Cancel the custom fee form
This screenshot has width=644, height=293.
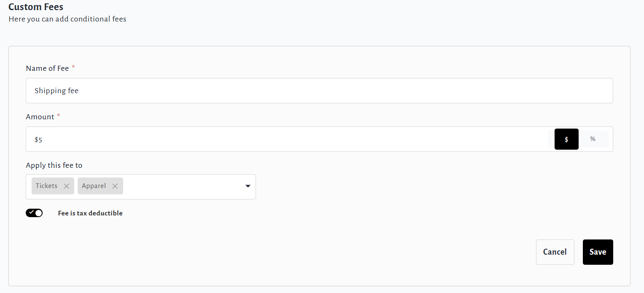555,252
